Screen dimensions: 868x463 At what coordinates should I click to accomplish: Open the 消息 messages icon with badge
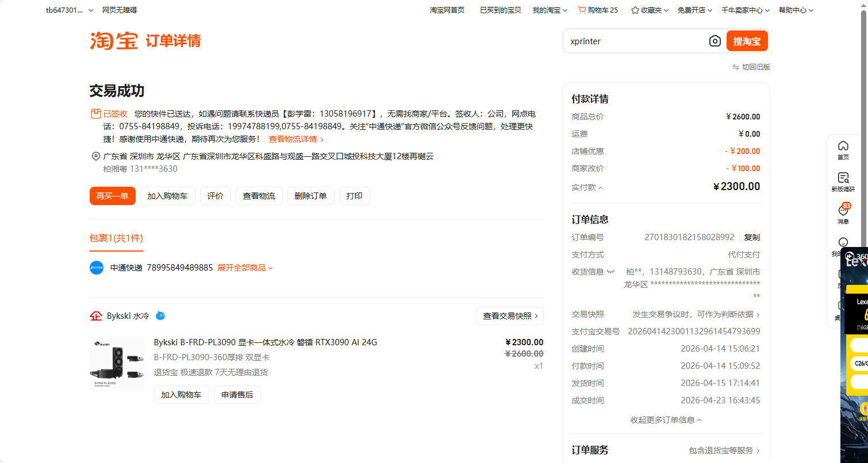pos(843,214)
